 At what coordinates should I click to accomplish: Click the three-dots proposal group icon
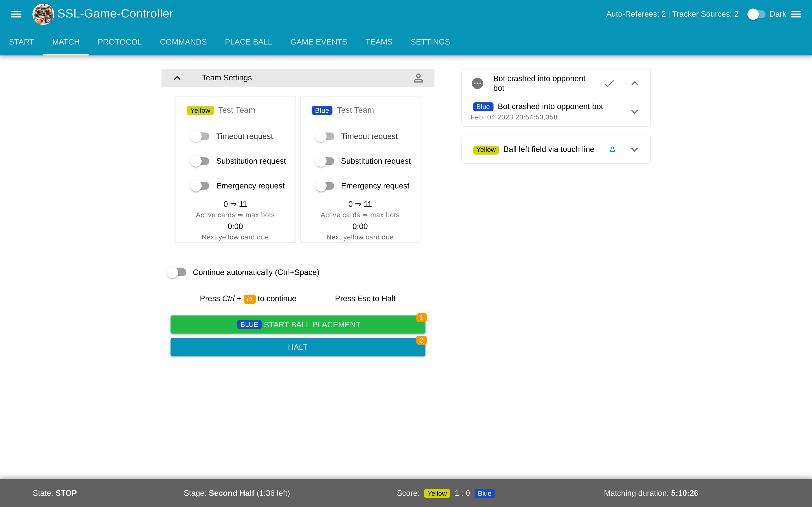pyautogui.click(x=477, y=83)
